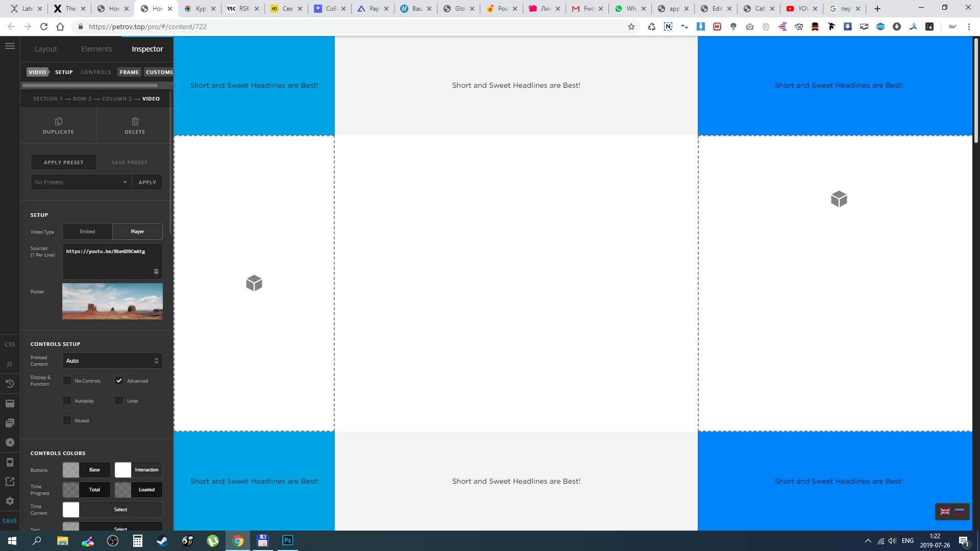Open the Preload Content Auto dropdown
This screenshot has height=551, width=980.
pos(112,361)
